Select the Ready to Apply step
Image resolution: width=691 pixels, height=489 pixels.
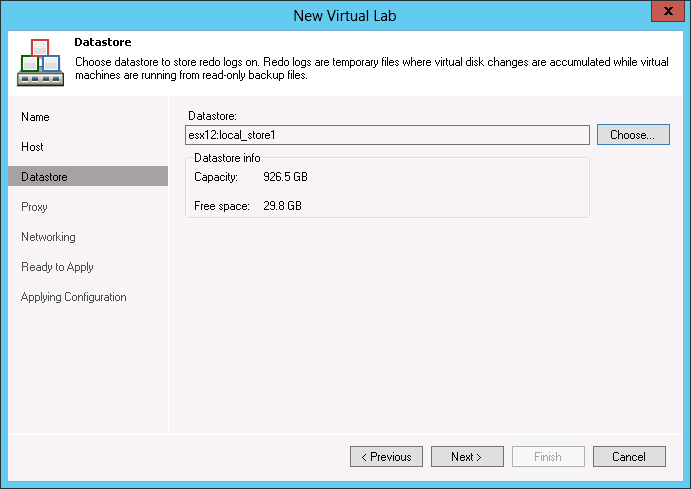(x=57, y=267)
